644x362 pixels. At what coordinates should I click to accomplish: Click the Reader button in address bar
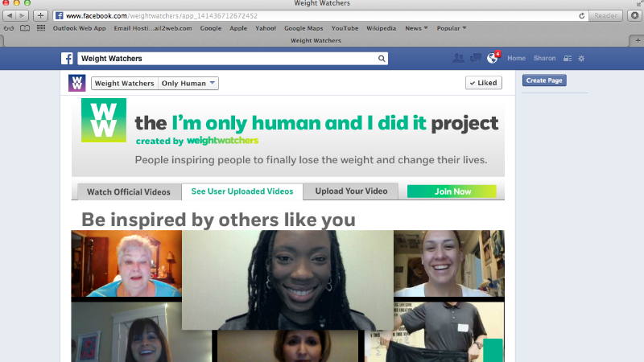coord(605,15)
